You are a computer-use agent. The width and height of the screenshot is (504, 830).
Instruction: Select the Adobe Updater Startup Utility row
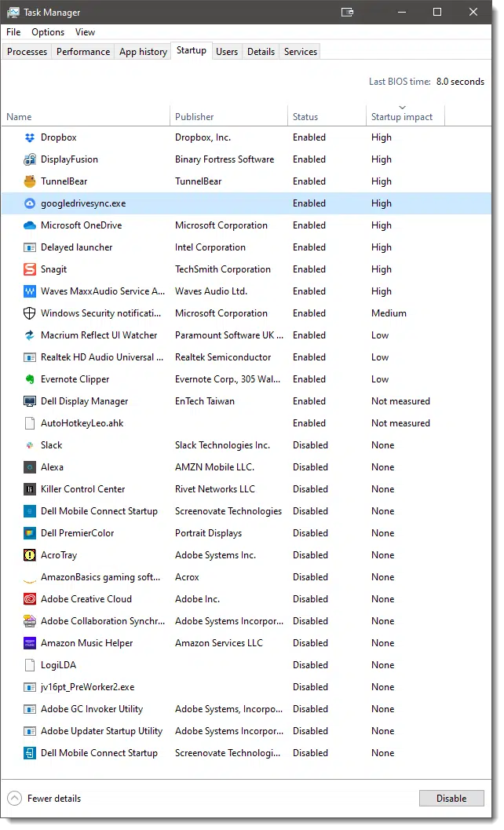coord(247,731)
